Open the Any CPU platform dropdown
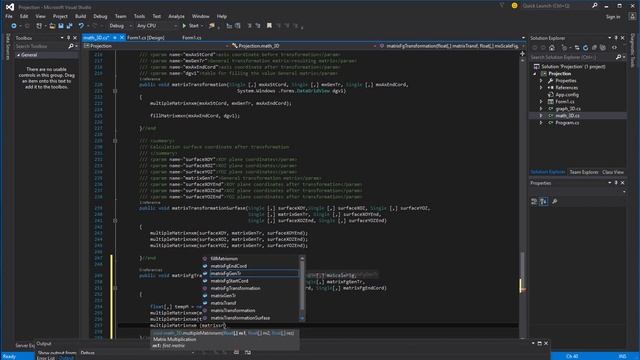The height and width of the screenshot is (360, 640). (157, 26)
